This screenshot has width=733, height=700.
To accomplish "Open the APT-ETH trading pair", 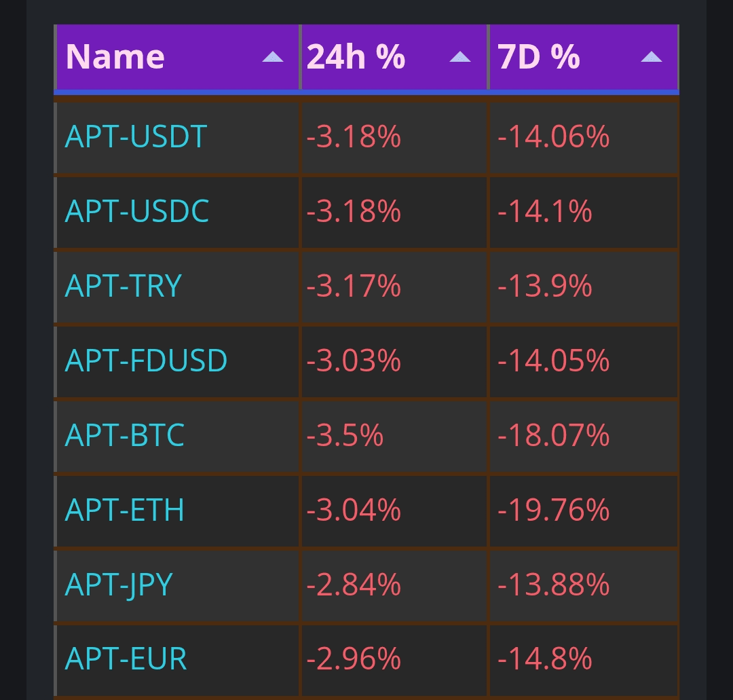I will click(x=124, y=510).
